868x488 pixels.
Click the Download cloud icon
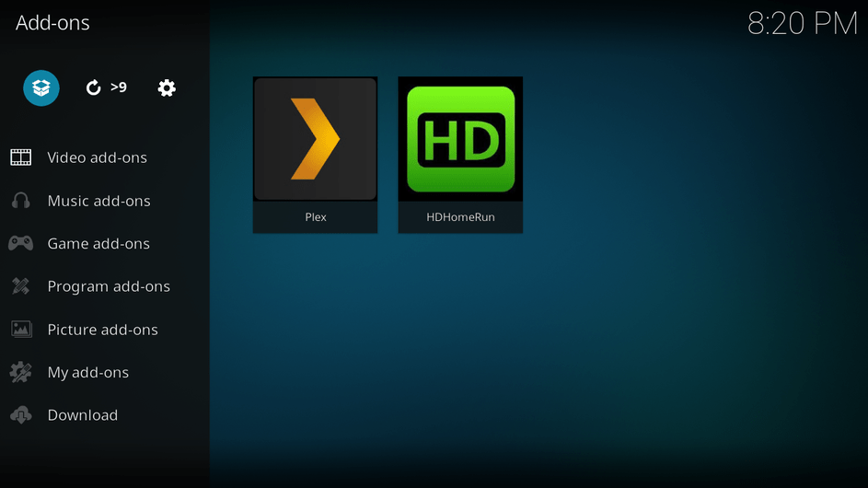(x=21, y=415)
